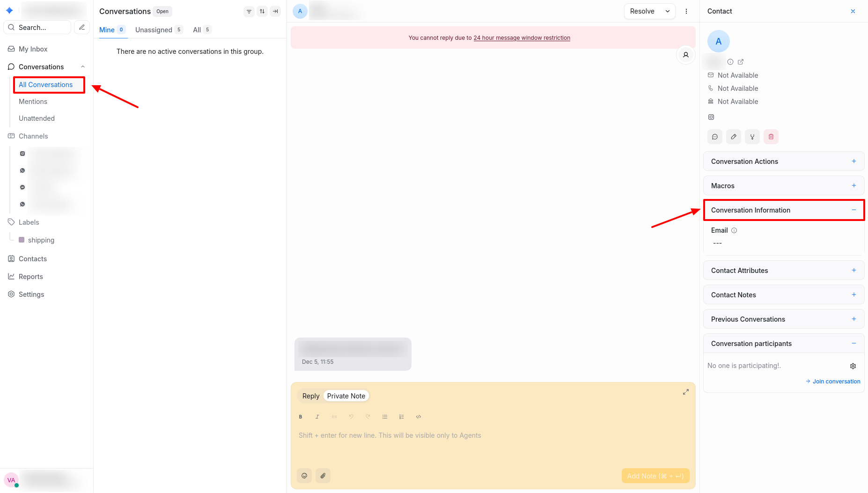Screen dimensions: 868x493
Task: Open the Resolve dropdown arrow
Action: [x=668, y=11]
